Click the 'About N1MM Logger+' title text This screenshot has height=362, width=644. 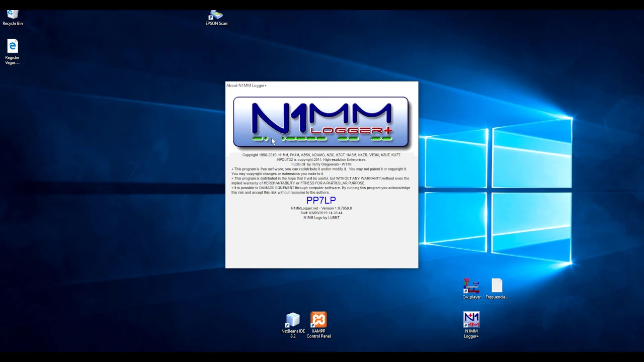[x=247, y=85]
